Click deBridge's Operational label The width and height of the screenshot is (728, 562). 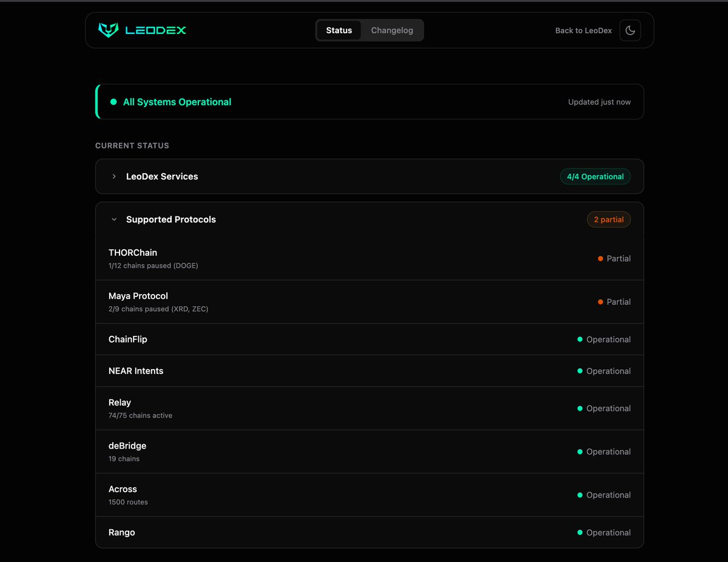[608, 452]
